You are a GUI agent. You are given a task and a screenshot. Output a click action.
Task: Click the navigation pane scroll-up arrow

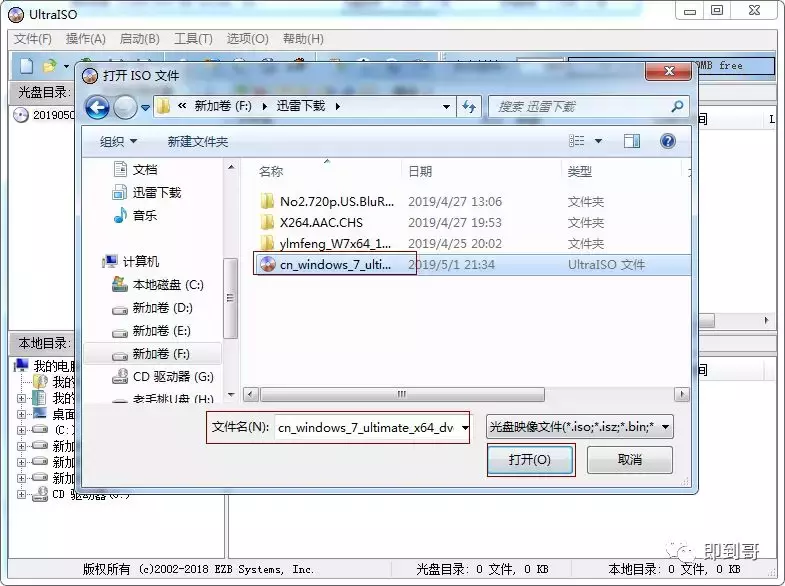[x=231, y=167]
